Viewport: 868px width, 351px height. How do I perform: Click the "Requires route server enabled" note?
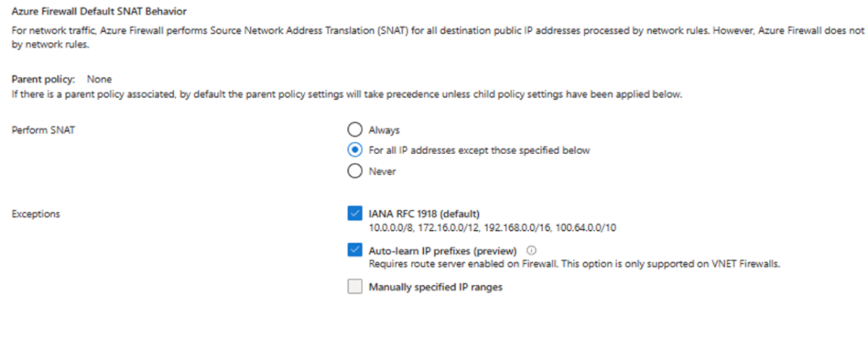pyautogui.click(x=574, y=264)
